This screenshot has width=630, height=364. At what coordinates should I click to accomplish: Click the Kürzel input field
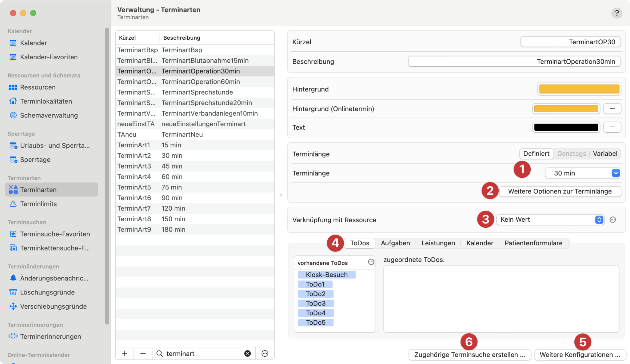pyautogui.click(x=570, y=42)
